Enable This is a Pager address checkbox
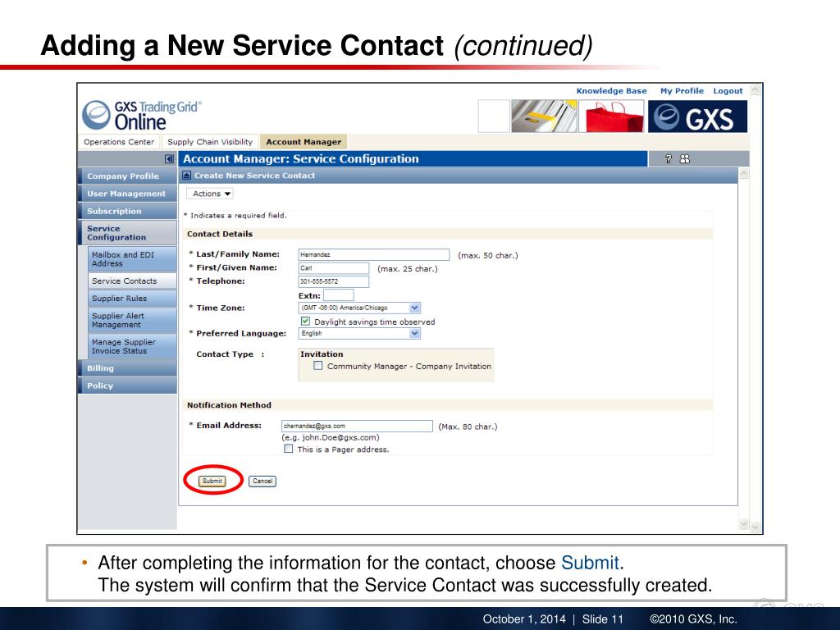840x630 pixels. (288, 449)
